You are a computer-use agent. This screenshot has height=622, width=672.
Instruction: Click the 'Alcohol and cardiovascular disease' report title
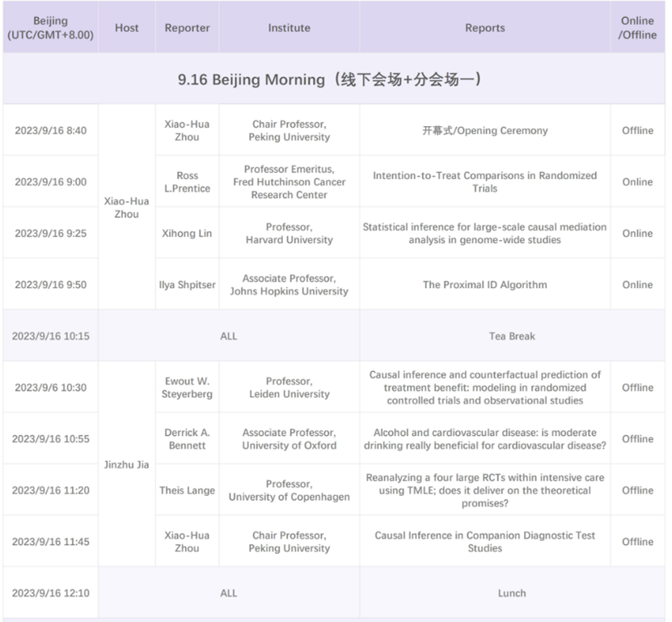pyautogui.click(x=484, y=439)
